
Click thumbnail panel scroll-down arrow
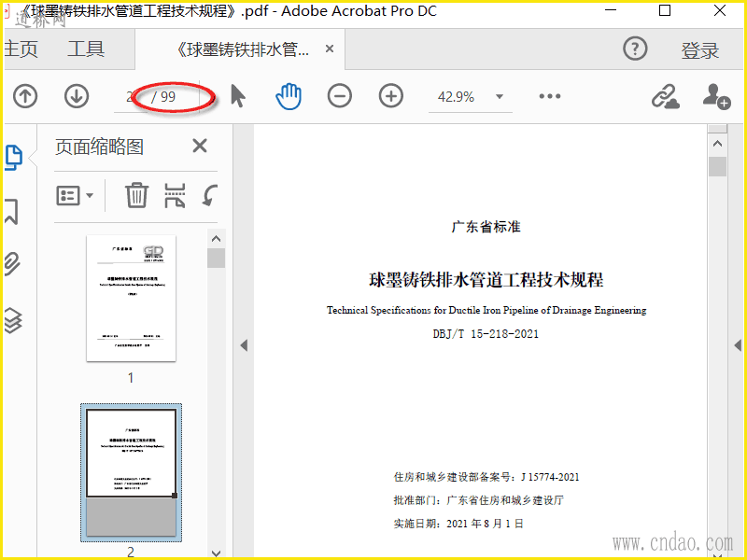point(217,553)
